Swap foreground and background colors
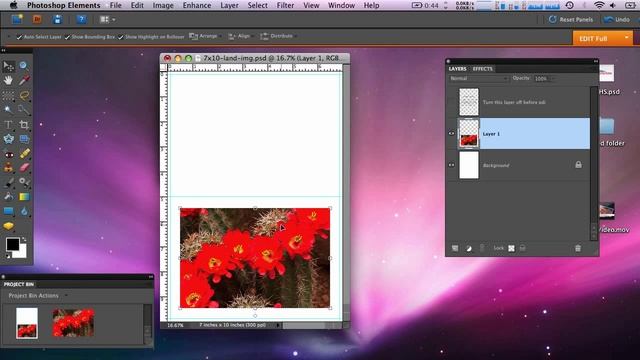Image resolution: width=640 pixels, height=360 pixels. tap(24, 240)
